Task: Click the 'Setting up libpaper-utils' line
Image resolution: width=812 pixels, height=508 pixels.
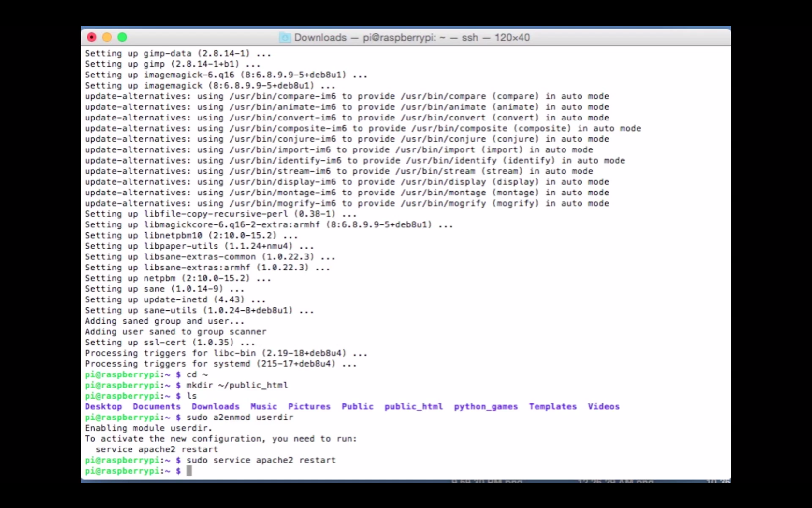Action: click(x=199, y=246)
